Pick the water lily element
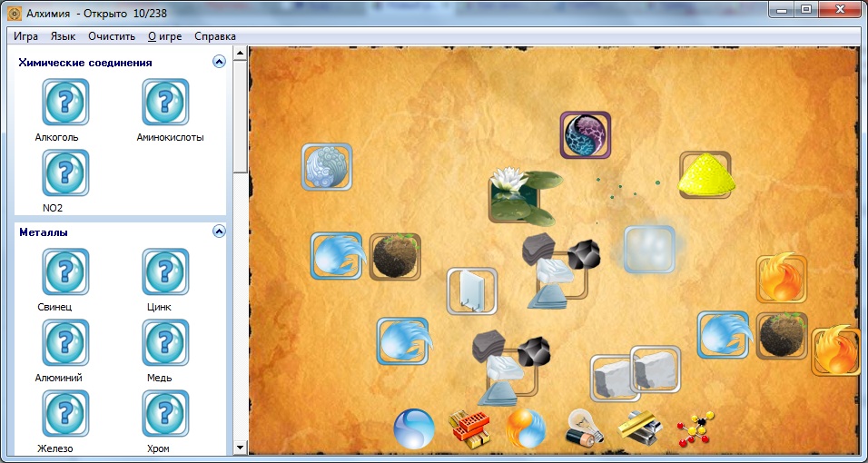The height and width of the screenshot is (463, 868). tap(525, 197)
